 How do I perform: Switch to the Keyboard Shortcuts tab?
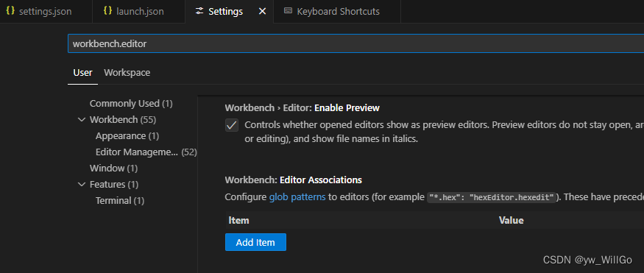pos(338,12)
